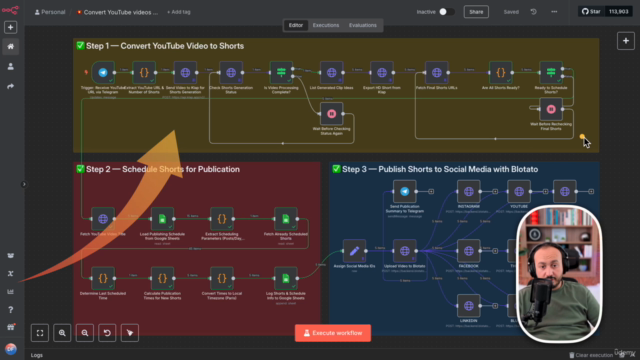Click plus connector after INSTAGRAM node

(x=495, y=191)
